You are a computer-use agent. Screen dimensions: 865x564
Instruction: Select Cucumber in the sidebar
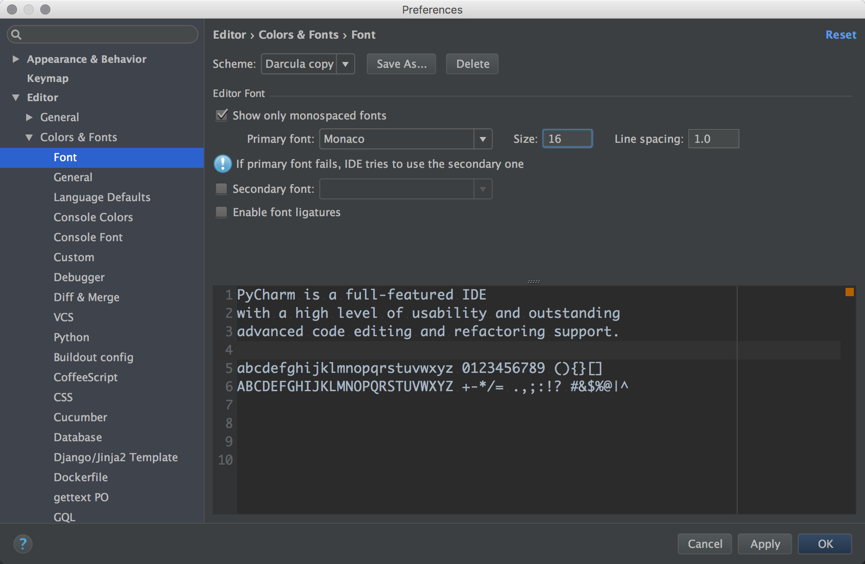coord(80,417)
